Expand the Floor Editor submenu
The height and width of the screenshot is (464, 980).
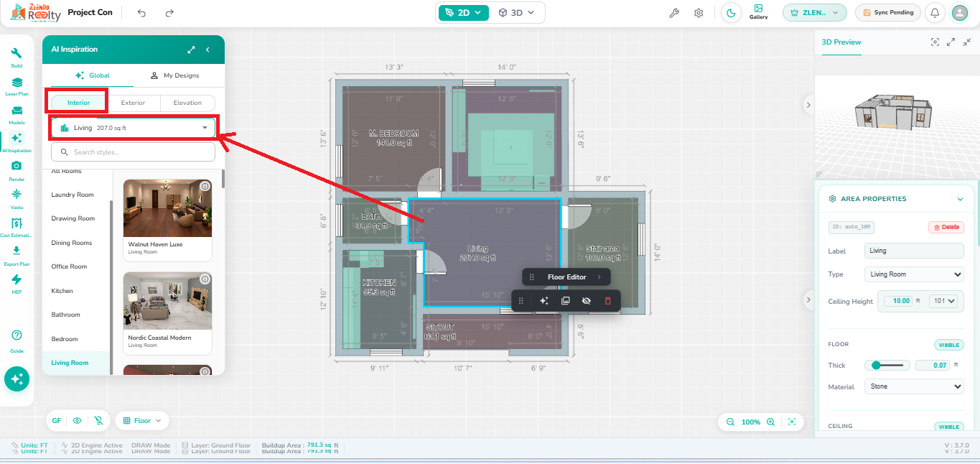click(599, 277)
